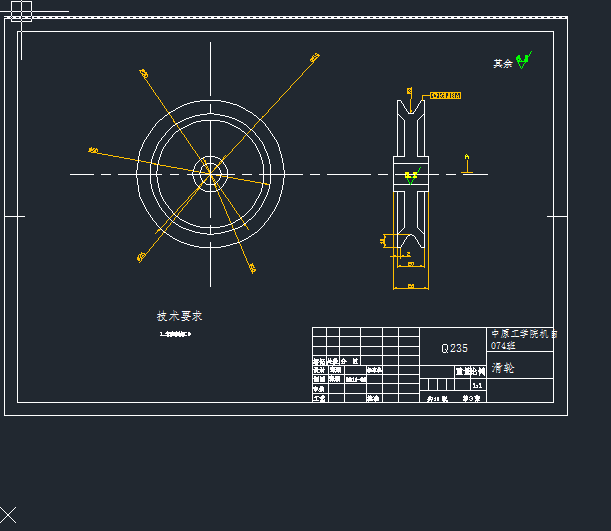The image size is (611, 531).
Task: Select the green roughness symbol beside 其余
Action: (x=524, y=60)
